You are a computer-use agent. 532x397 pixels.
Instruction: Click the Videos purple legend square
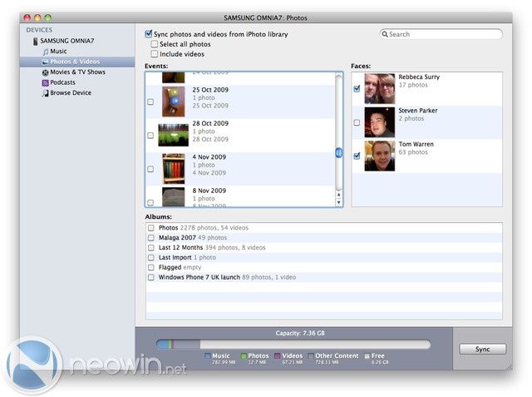point(277,356)
